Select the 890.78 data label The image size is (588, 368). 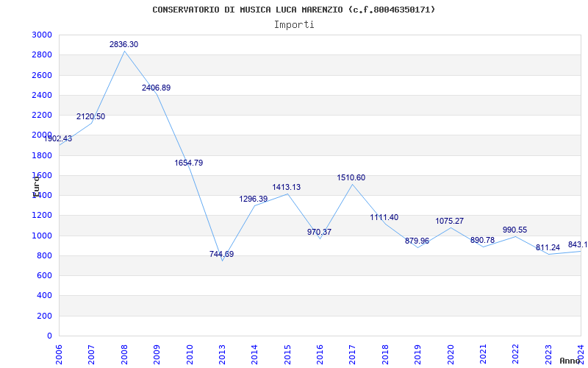pyautogui.click(x=482, y=240)
